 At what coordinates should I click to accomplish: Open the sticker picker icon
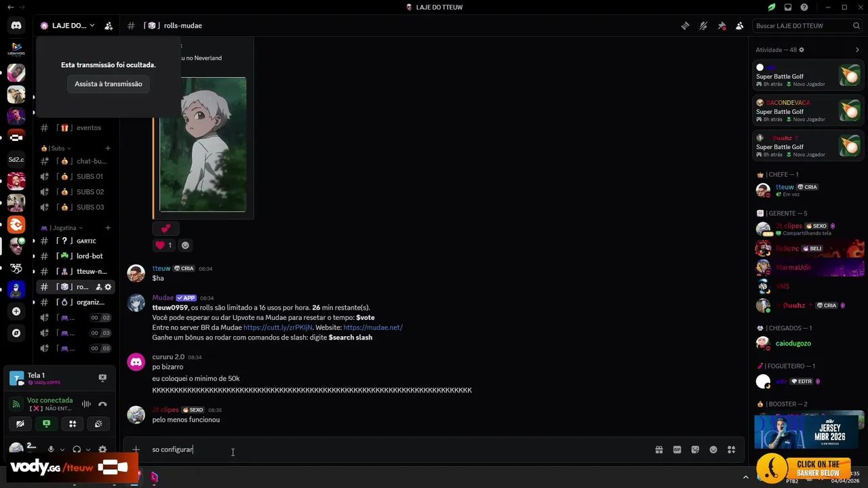(695, 449)
